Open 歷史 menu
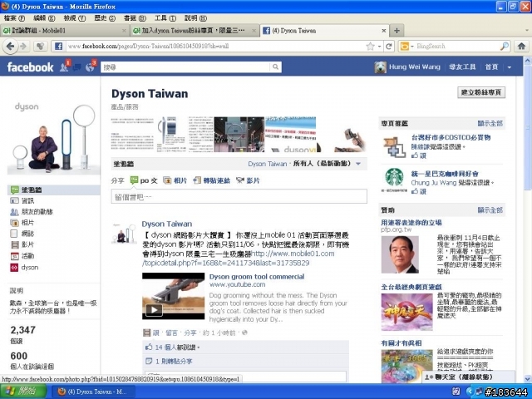The image size is (532, 399). click(105, 18)
